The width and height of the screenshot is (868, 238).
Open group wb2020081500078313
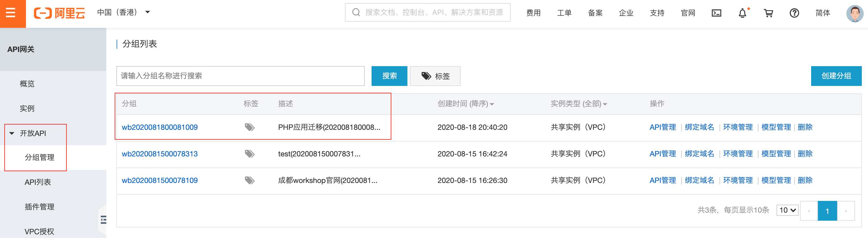tap(160, 154)
